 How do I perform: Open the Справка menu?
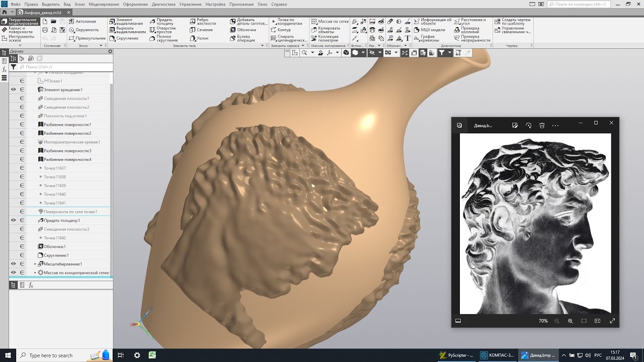279,4
